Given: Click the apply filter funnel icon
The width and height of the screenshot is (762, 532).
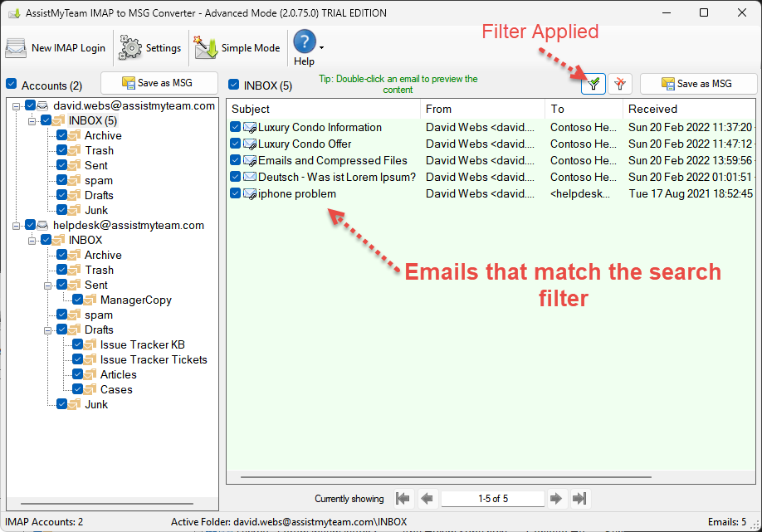Looking at the screenshot, I should click(593, 84).
